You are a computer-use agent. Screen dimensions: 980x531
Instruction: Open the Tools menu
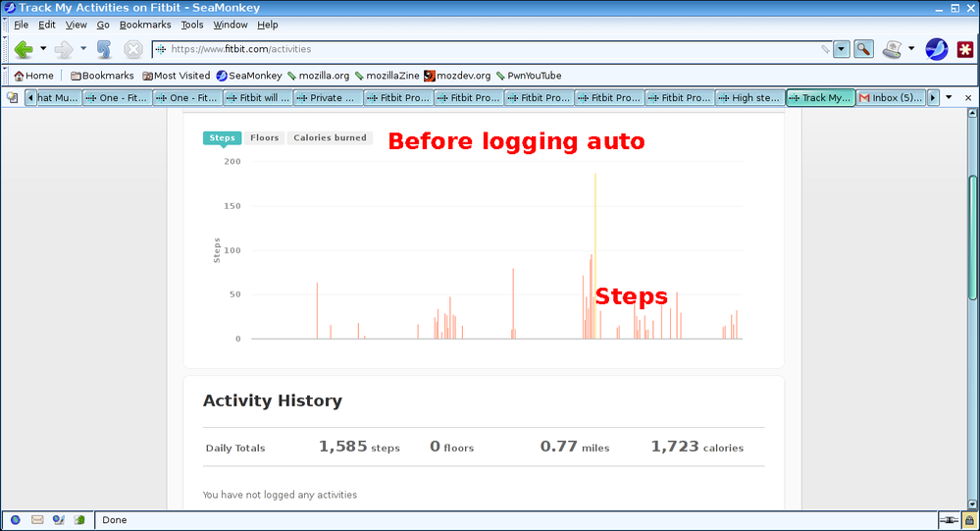[x=192, y=25]
